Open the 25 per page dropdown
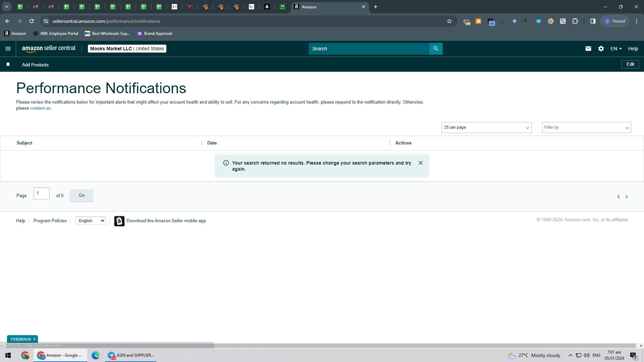 coord(486,127)
